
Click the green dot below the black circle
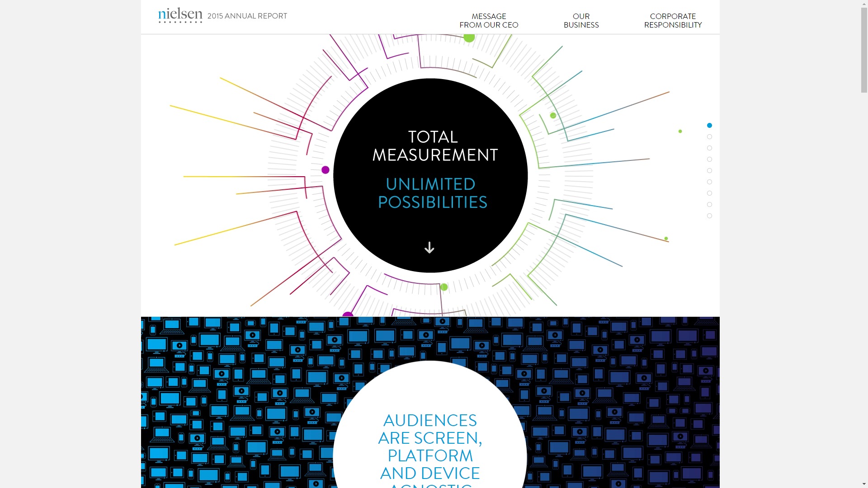point(444,287)
